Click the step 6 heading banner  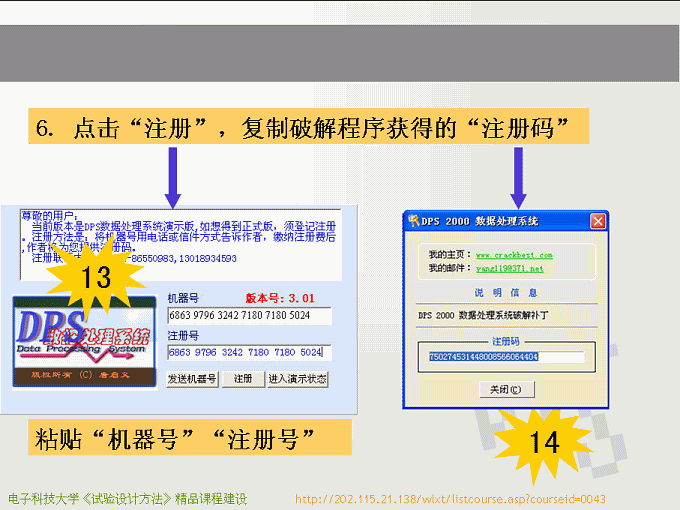(x=308, y=129)
